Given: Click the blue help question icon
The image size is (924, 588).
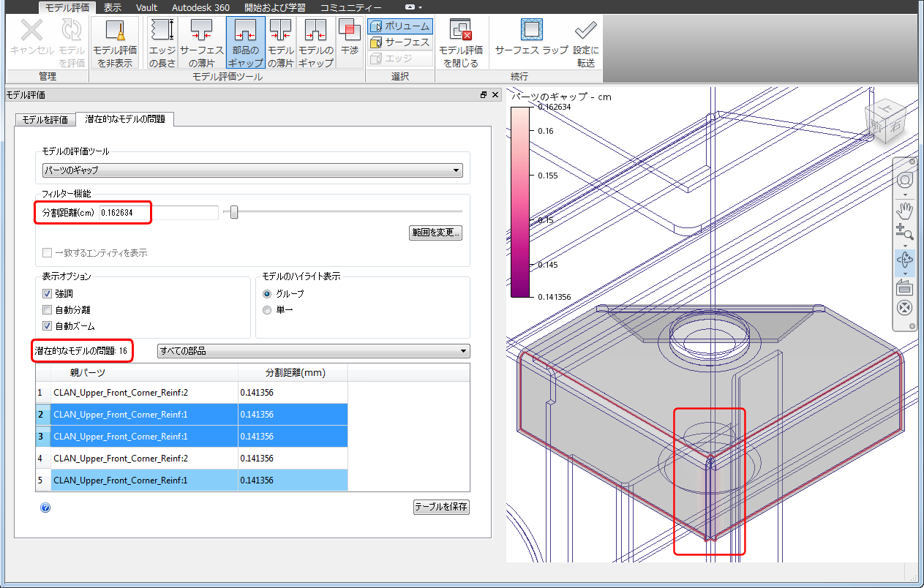Looking at the screenshot, I should (45, 508).
